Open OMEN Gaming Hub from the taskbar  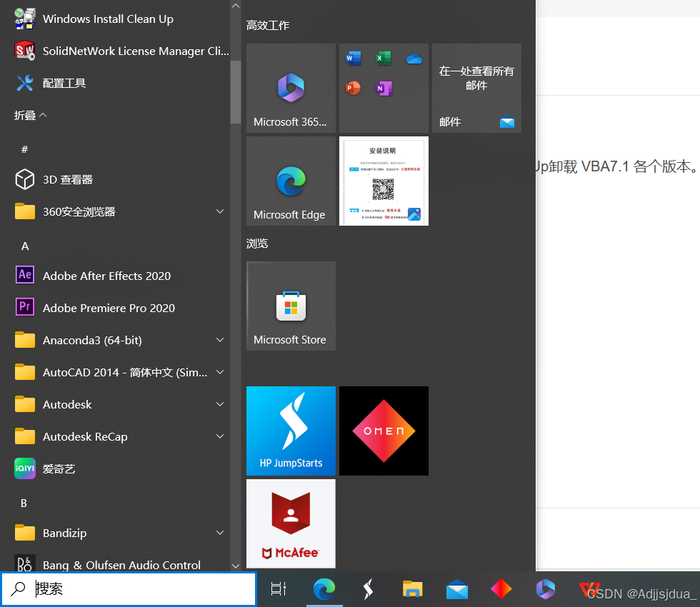tap(501, 589)
